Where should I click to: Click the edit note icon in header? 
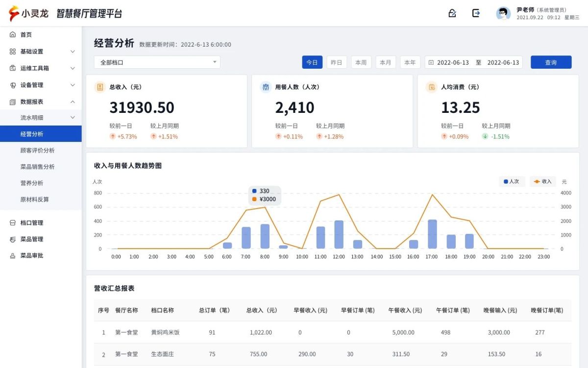[452, 13]
